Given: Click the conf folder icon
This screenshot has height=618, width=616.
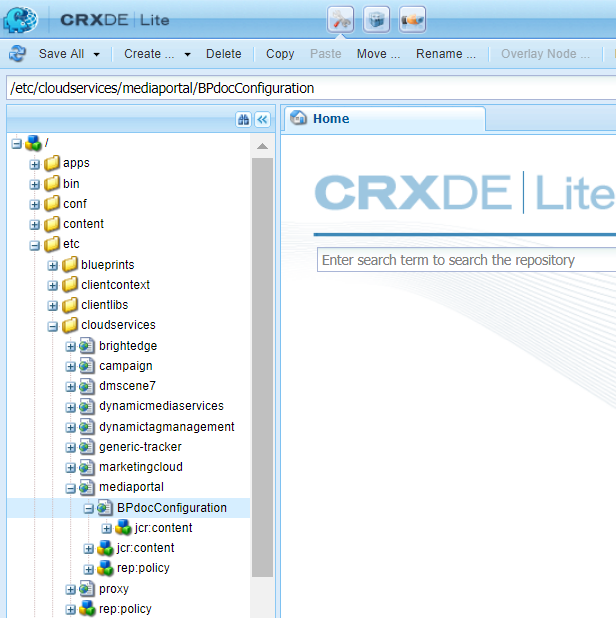Looking at the screenshot, I should tap(52, 204).
